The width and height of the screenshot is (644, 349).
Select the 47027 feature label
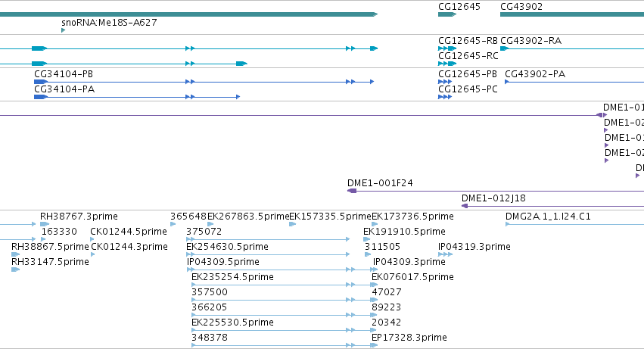387,292
